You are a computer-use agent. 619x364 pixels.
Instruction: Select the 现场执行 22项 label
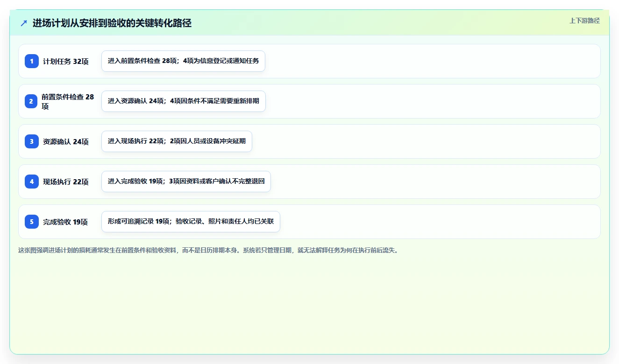[x=66, y=182]
